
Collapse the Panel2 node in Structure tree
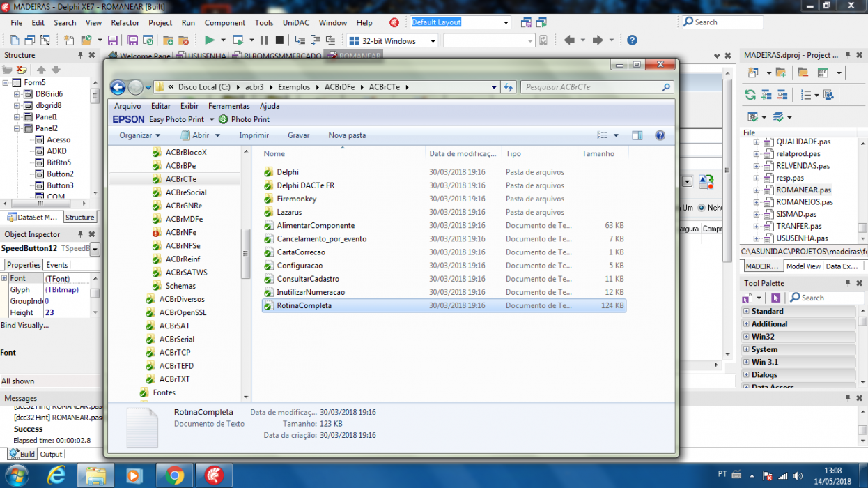click(x=17, y=128)
